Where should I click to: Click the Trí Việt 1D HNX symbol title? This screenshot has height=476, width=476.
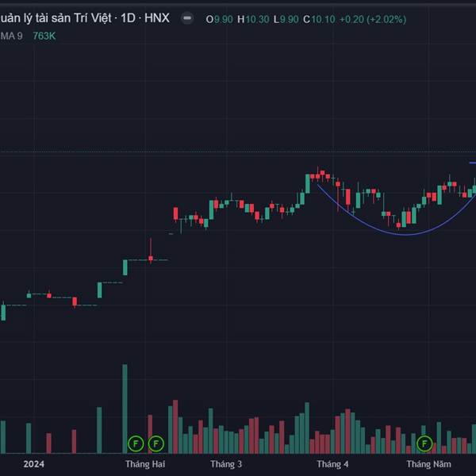pyautogui.click(x=85, y=18)
